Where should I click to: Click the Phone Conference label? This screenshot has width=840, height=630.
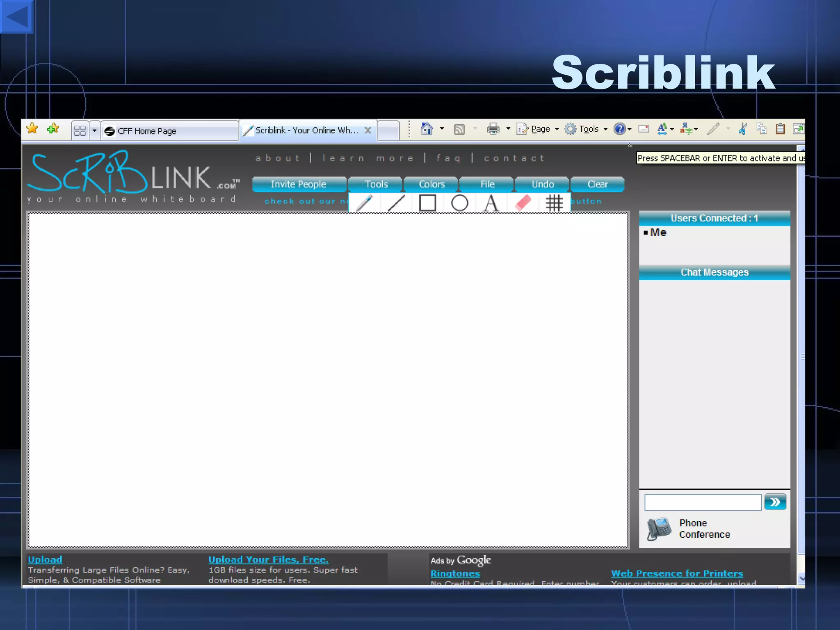tap(705, 529)
